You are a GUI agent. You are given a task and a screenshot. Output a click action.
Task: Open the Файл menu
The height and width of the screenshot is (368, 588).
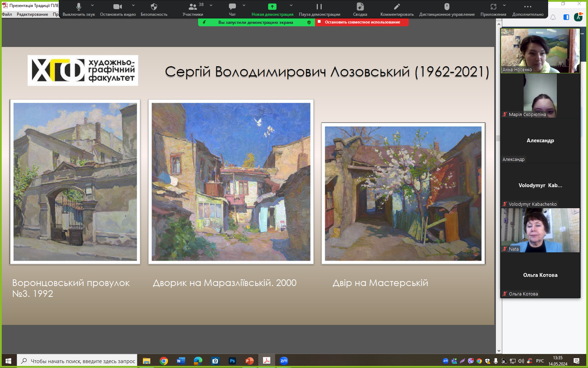click(x=7, y=14)
